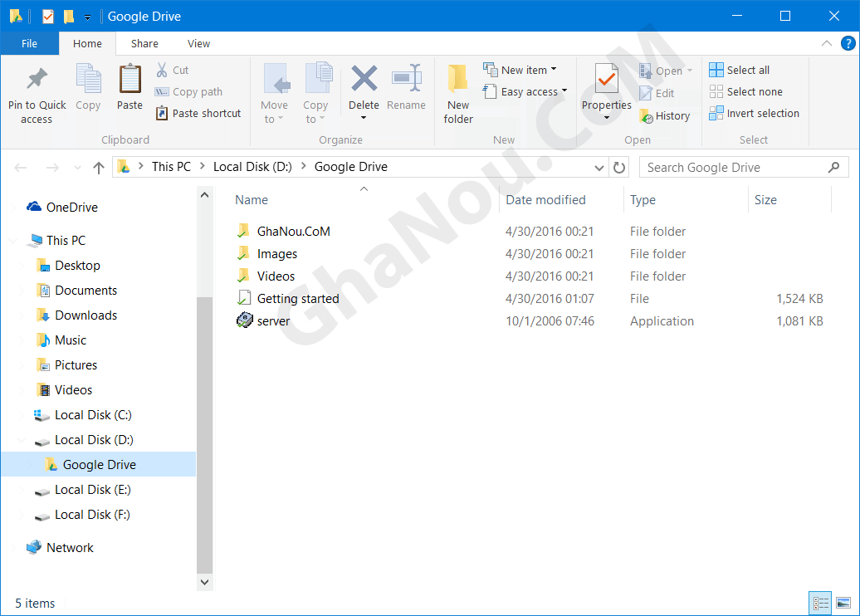Click Properties quick access toolbar icon
This screenshot has width=860, height=616.
[47, 17]
